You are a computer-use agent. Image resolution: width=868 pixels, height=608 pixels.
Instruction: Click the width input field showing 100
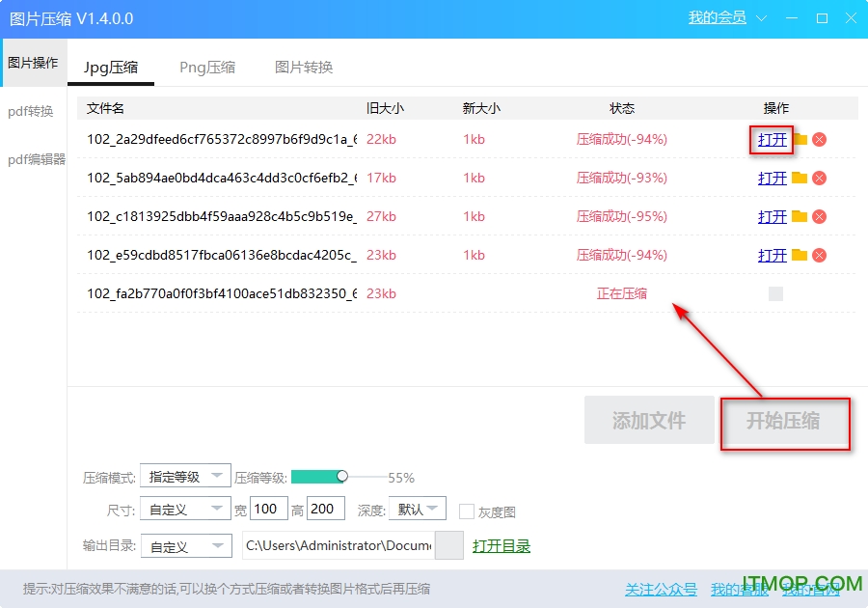pyautogui.click(x=268, y=509)
